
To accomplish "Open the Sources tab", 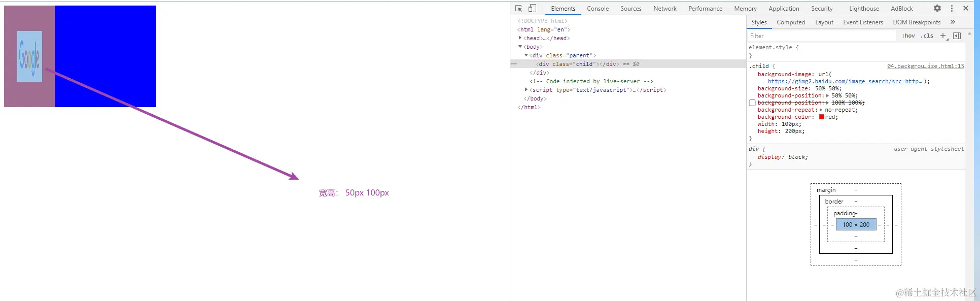I will pos(631,9).
